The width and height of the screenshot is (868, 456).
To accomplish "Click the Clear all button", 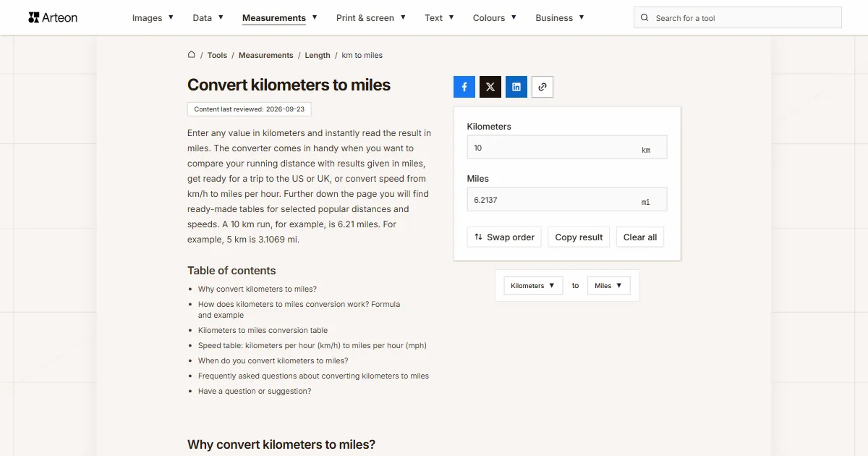I will coord(640,237).
